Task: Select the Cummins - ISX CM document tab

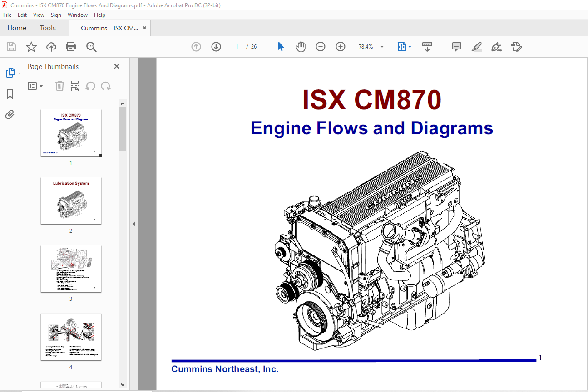Action: click(x=109, y=28)
